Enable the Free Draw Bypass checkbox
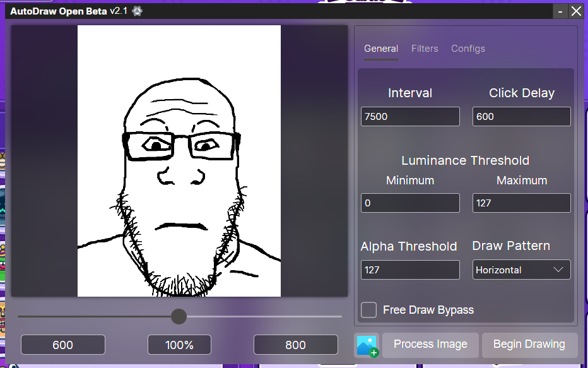588x368 pixels. pyautogui.click(x=369, y=310)
